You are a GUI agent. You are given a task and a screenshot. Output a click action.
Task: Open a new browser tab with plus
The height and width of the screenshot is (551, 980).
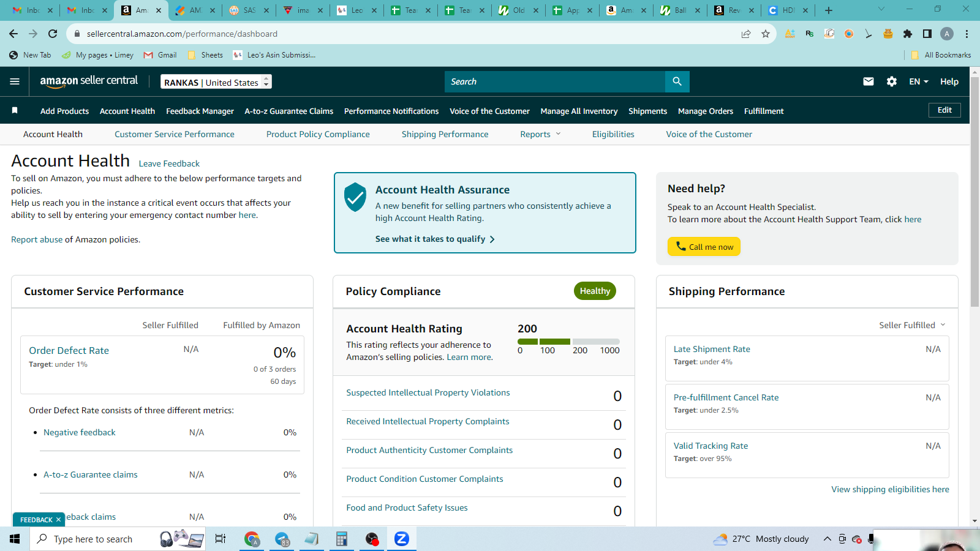(829, 10)
